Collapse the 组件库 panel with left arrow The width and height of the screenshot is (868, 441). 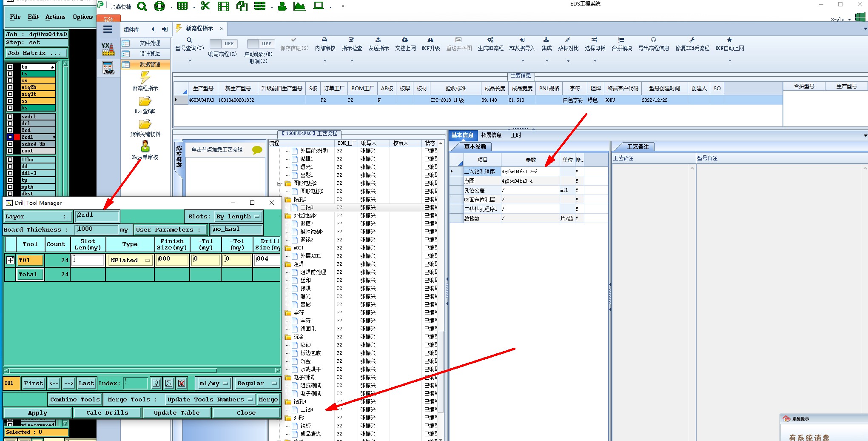tap(153, 29)
